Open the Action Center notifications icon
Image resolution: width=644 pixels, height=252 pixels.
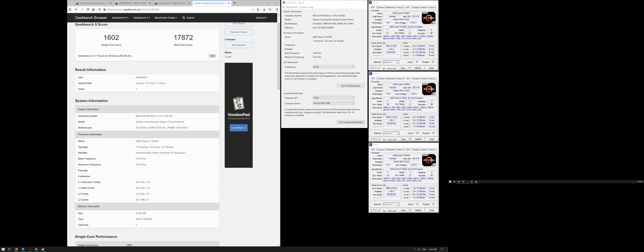[x=442, y=249]
